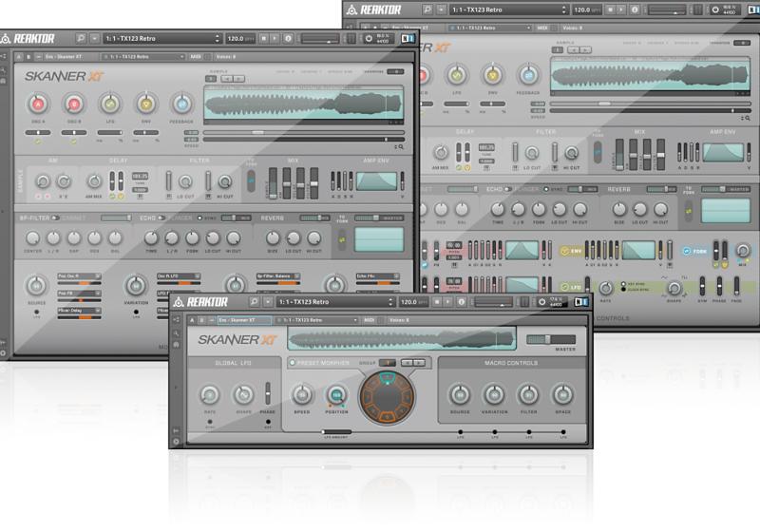Click the VARIATION macro knob in left window
Viewport: 760px width, 532px height.
136,286
